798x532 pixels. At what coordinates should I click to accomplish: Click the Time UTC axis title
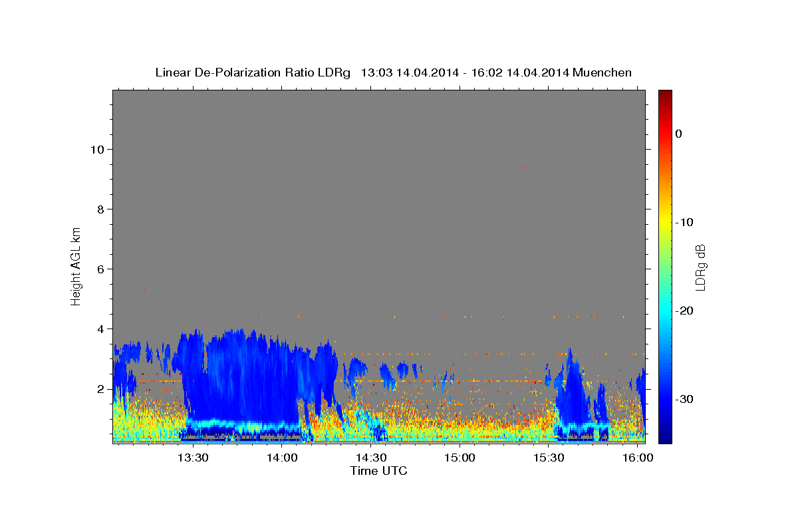(378, 471)
